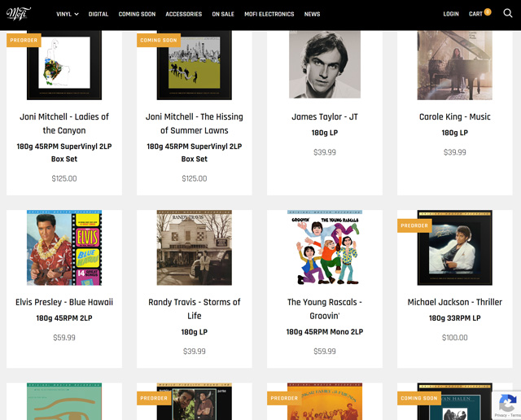Click $39.99 price under James Taylor JT
This screenshot has height=420, width=521.
(x=325, y=152)
